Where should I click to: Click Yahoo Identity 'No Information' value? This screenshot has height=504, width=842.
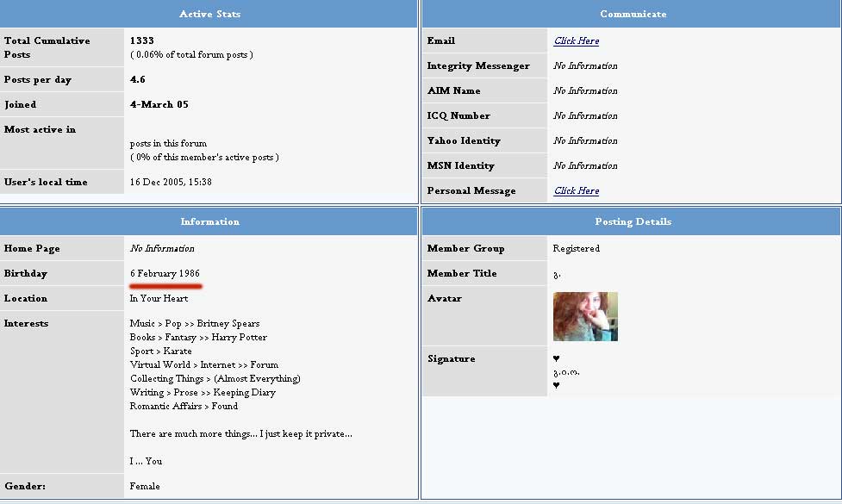585,140
